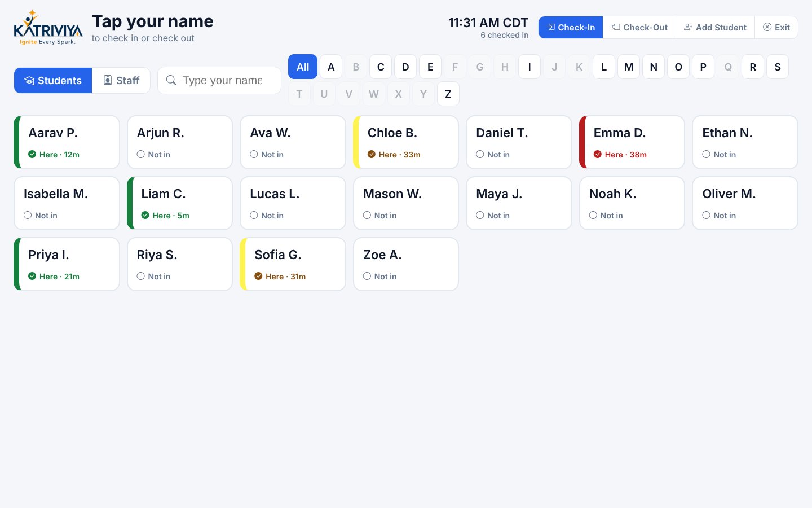Select the Staff tab
Viewport: 812px width, 508px height.
click(121, 80)
